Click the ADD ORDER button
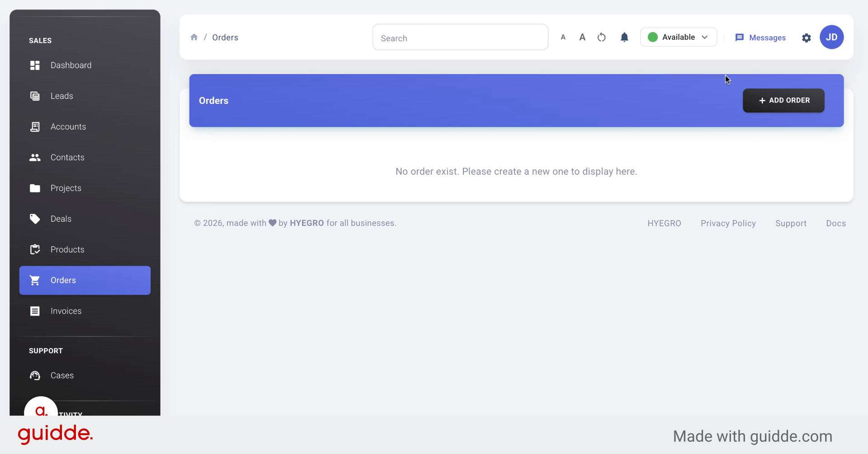 pyautogui.click(x=783, y=100)
